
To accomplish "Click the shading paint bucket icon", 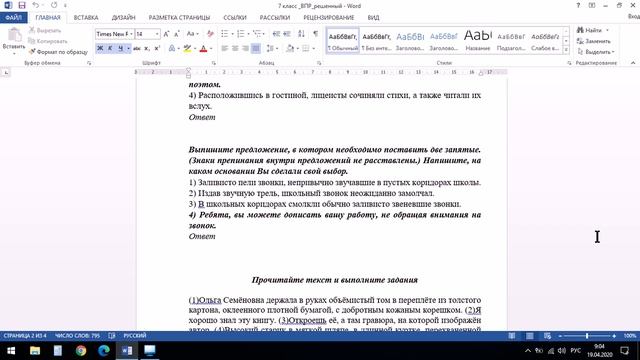I will point(290,49).
